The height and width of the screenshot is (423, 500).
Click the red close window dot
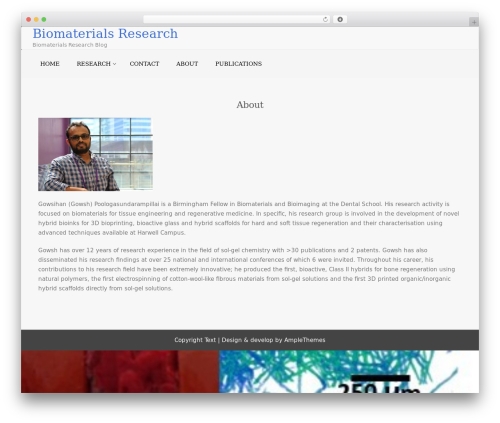29,20
